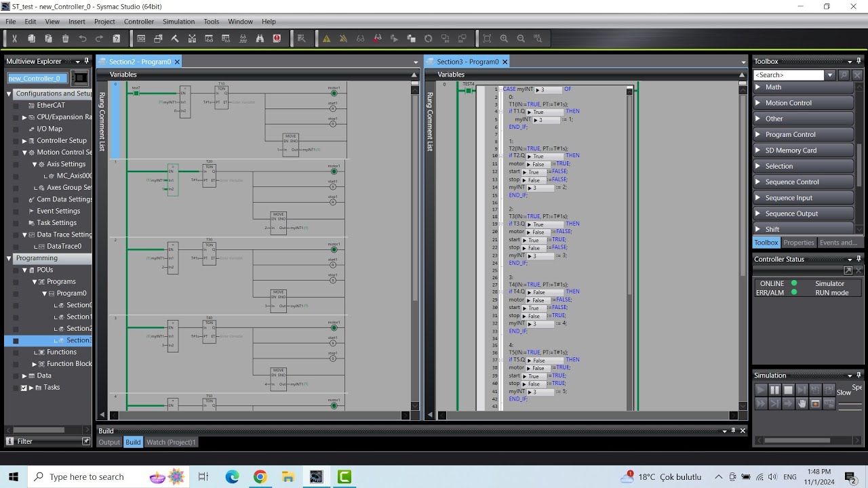Screen dimensions: 868x488
Task: Open the Properties tab in Toolbox
Action: tap(799, 243)
